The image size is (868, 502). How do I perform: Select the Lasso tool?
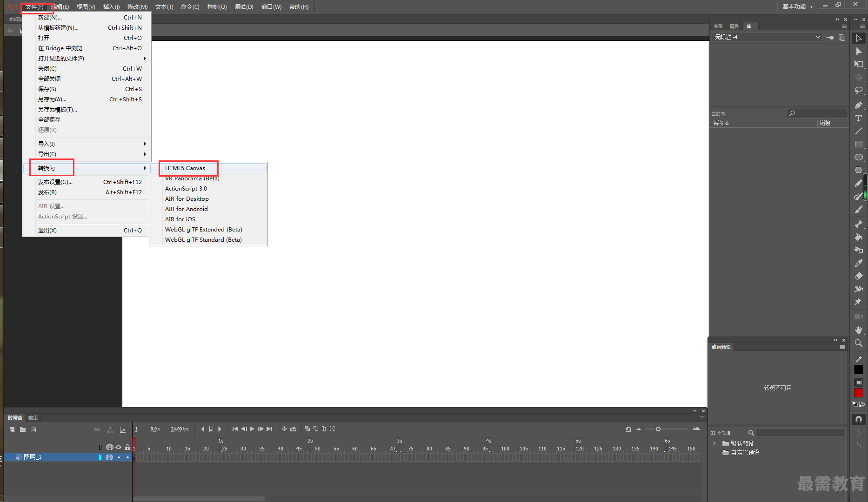click(859, 90)
